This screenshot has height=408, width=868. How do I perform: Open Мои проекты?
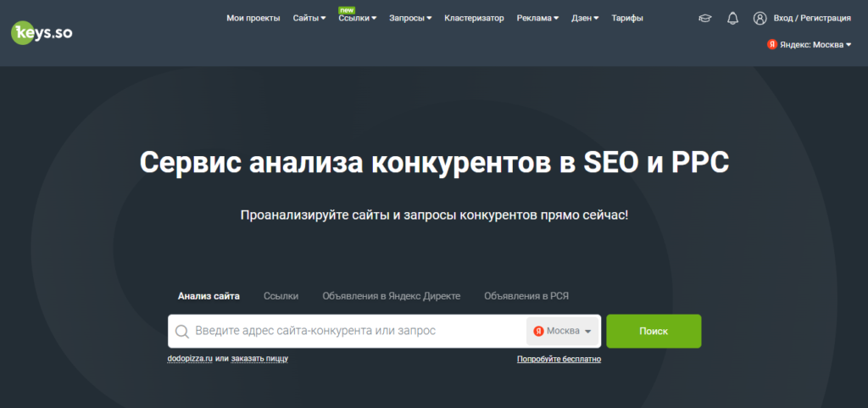(x=253, y=19)
